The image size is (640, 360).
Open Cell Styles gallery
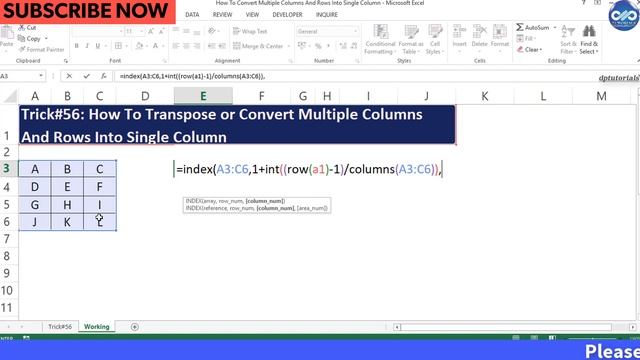pos(435,40)
